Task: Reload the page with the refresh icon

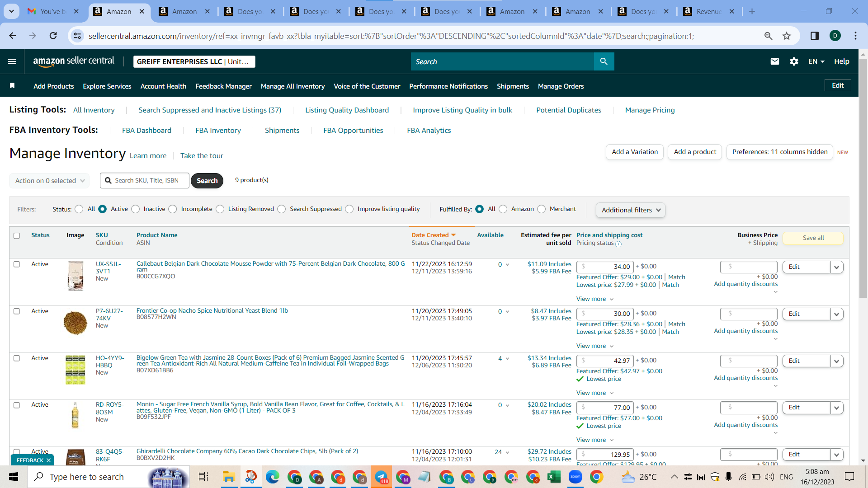Action: point(53,36)
